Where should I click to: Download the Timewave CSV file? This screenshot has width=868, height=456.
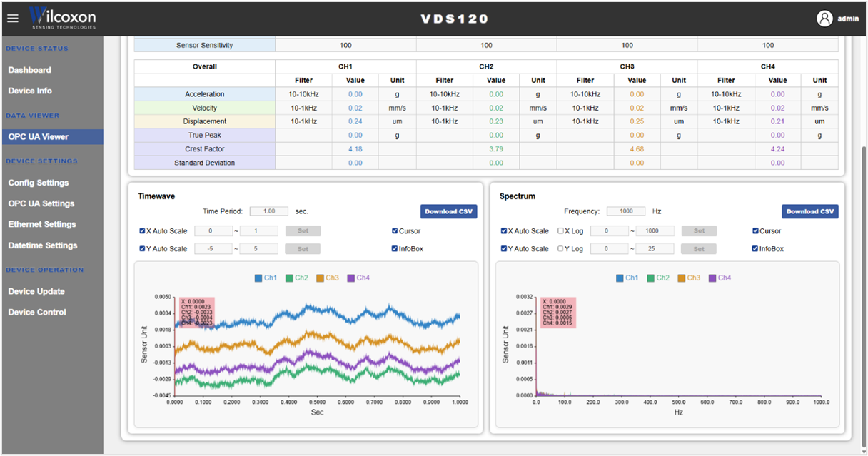448,211
